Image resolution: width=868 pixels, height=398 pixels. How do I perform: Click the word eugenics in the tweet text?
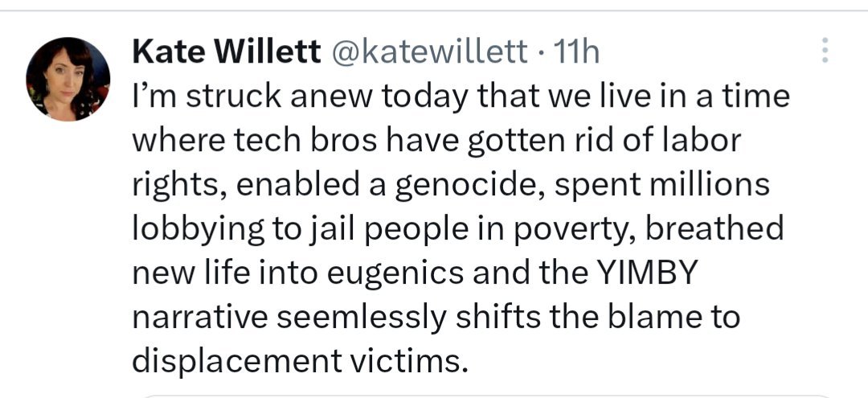click(x=416, y=273)
